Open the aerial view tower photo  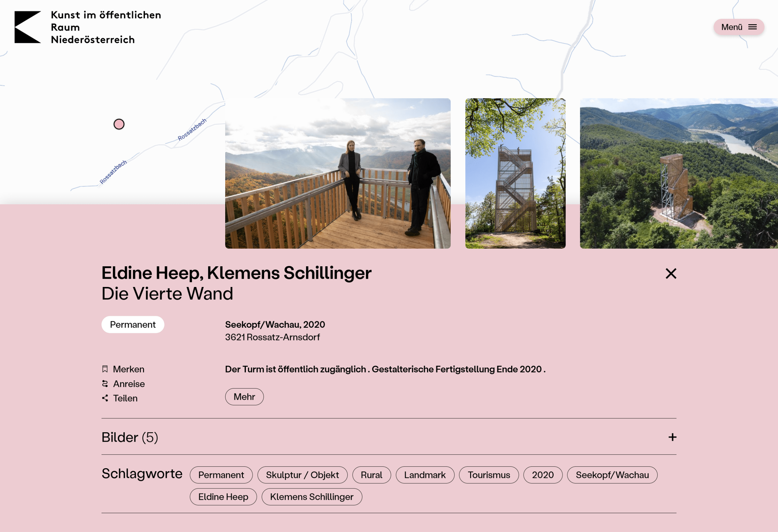tap(678, 173)
